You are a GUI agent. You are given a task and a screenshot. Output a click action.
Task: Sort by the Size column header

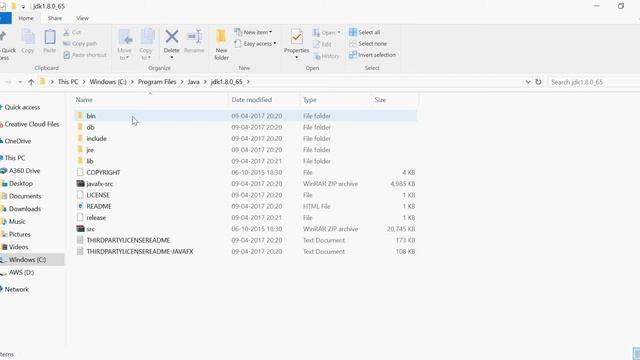pos(380,100)
